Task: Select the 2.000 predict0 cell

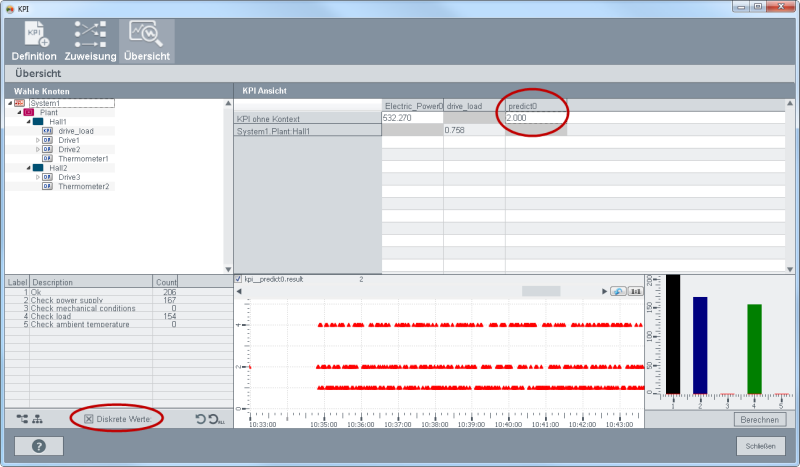Action: click(536, 118)
